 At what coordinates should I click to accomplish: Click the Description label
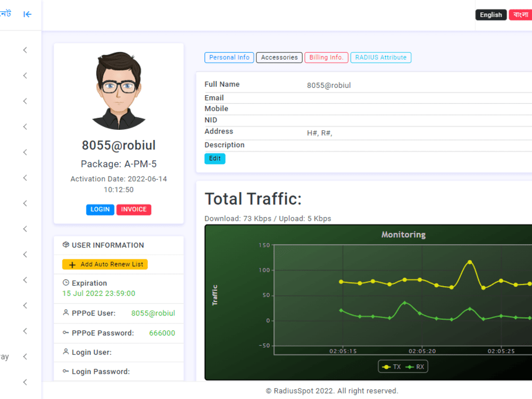pos(225,145)
